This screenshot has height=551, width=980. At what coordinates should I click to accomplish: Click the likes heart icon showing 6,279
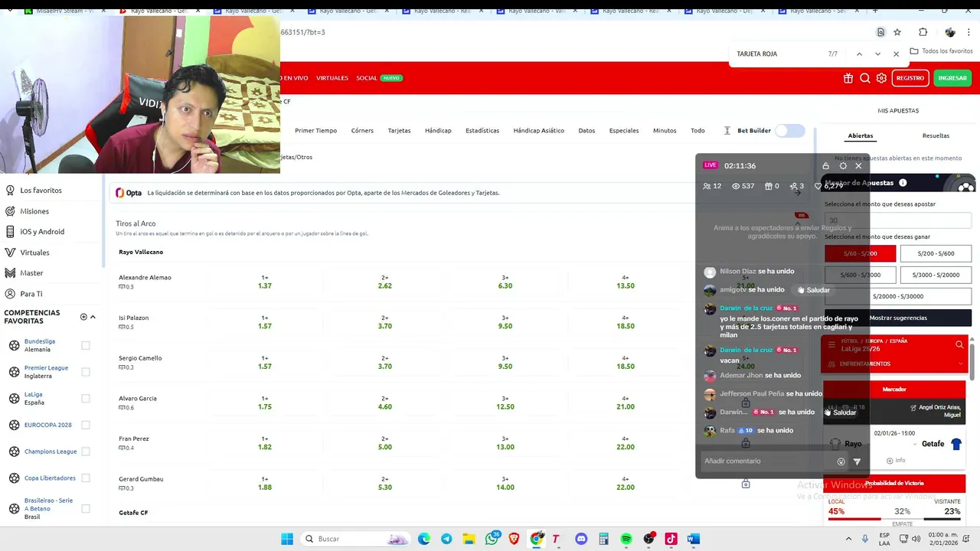[818, 186]
